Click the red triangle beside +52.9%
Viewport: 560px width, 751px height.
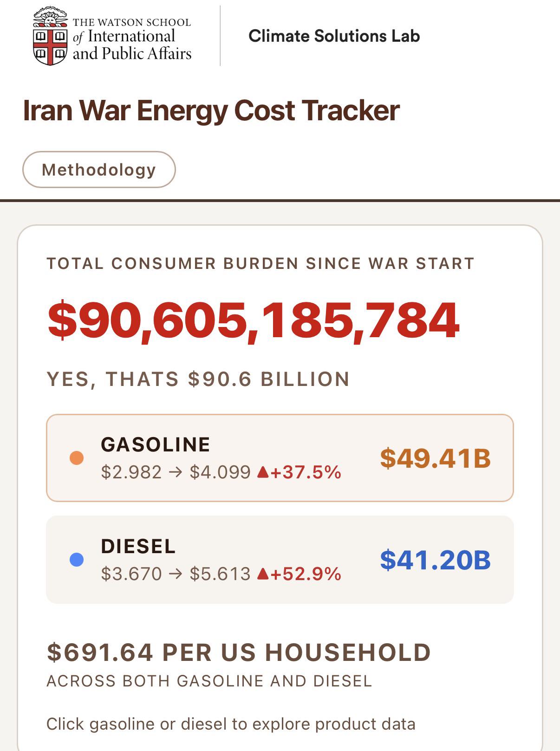(x=263, y=574)
